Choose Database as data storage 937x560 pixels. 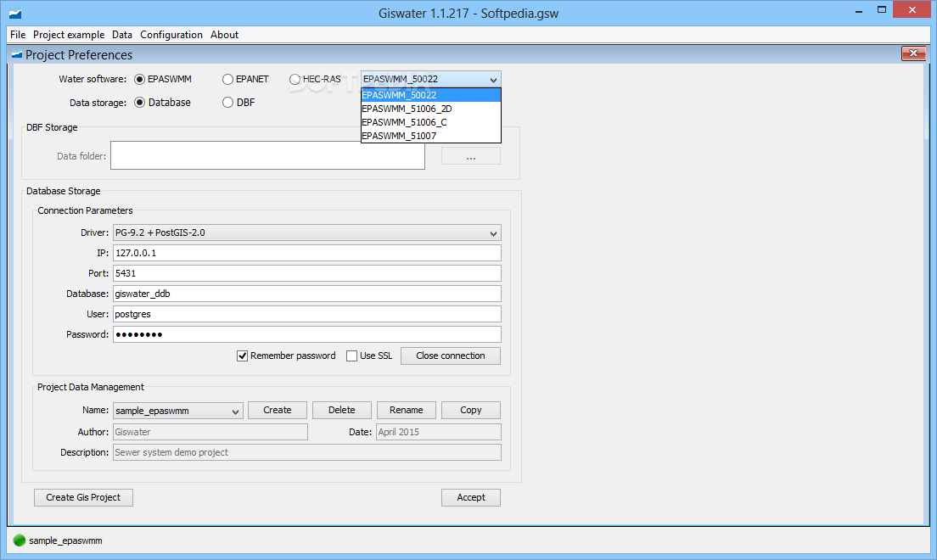click(x=139, y=102)
